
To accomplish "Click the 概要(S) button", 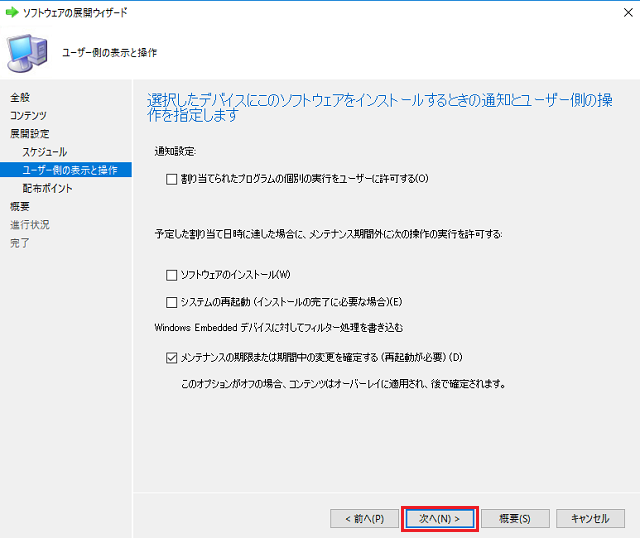I will (515, 518).
